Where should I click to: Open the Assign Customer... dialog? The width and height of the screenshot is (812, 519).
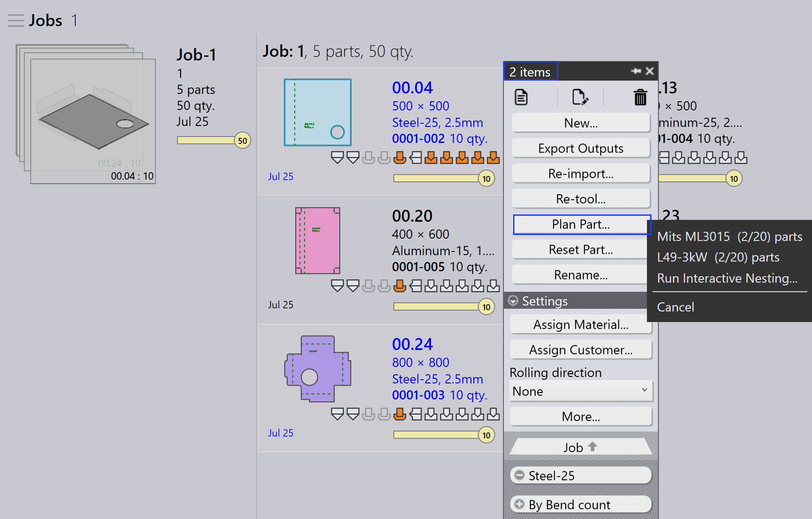coord(581,350)
